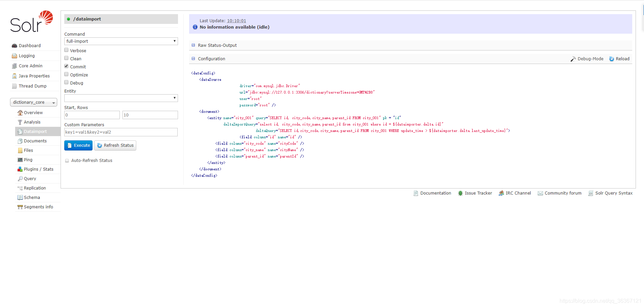The width and height of the screenshot is (644, 307).
Task: Open the Segments info page
Action: click(38, 207)
